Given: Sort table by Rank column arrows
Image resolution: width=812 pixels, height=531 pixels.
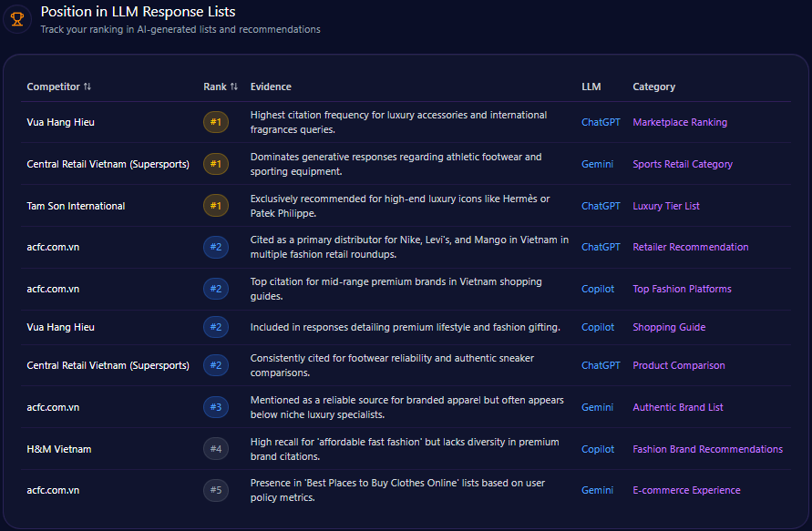Looking at the screenshot, I should 234,87.
